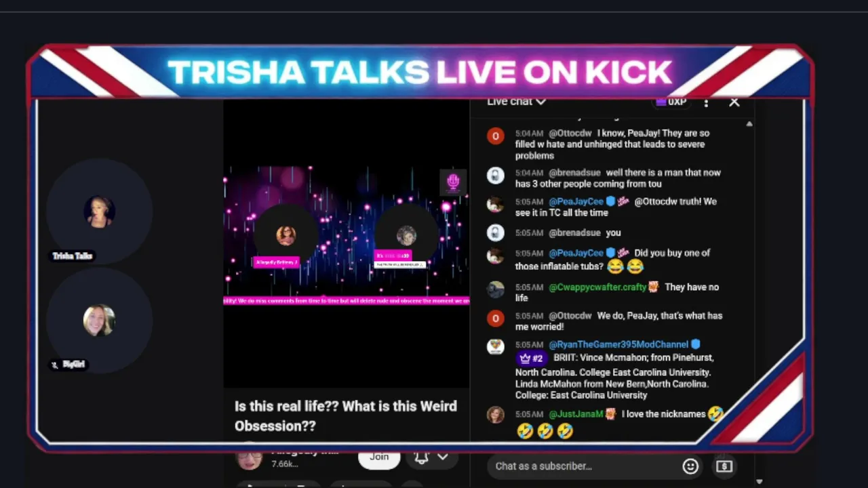
Task: Open the notification bell dropdown
Action: click(431, 457)
